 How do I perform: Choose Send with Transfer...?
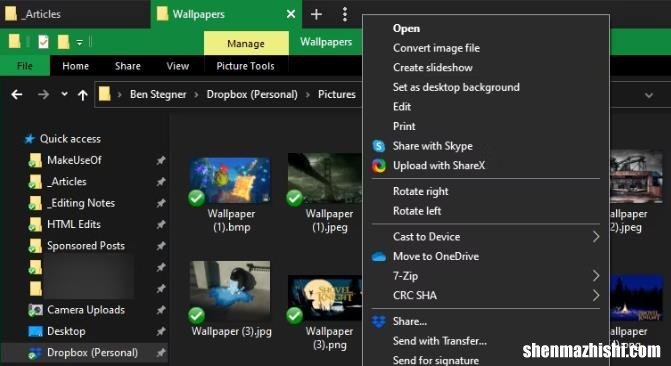439,341
